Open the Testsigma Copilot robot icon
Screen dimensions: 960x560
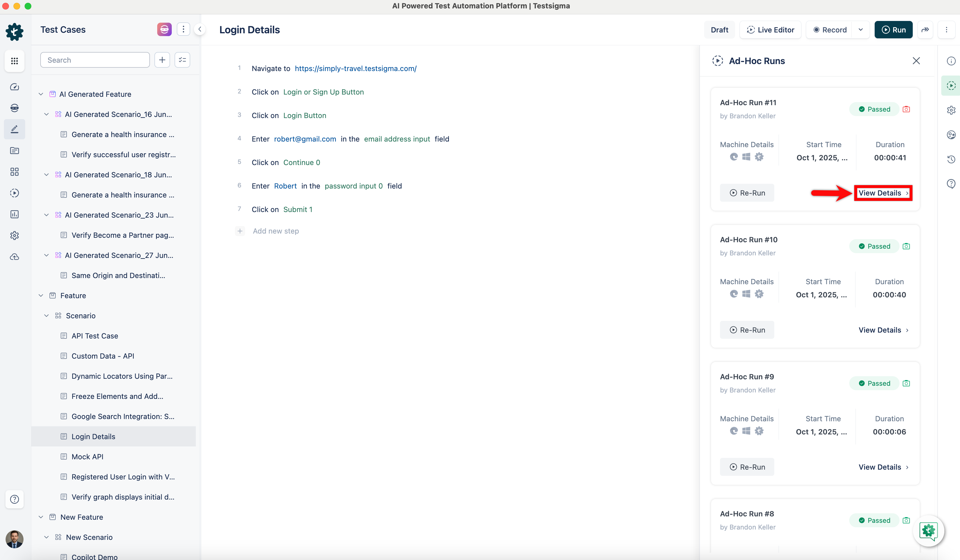pos(15,108)
